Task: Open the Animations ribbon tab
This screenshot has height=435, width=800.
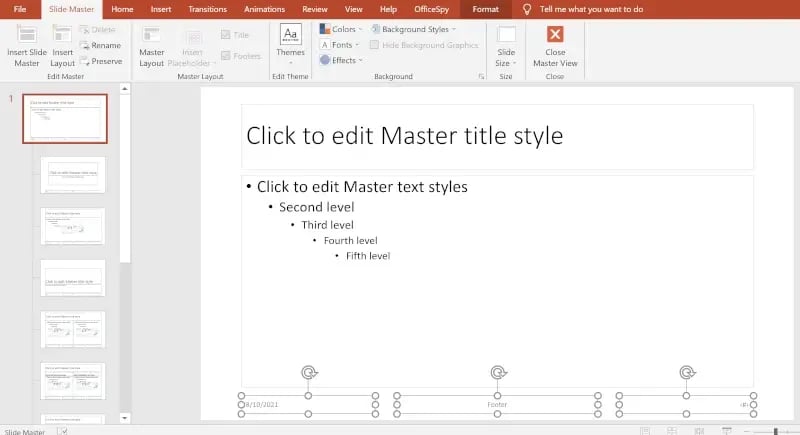Action: (x=265, y=9)
